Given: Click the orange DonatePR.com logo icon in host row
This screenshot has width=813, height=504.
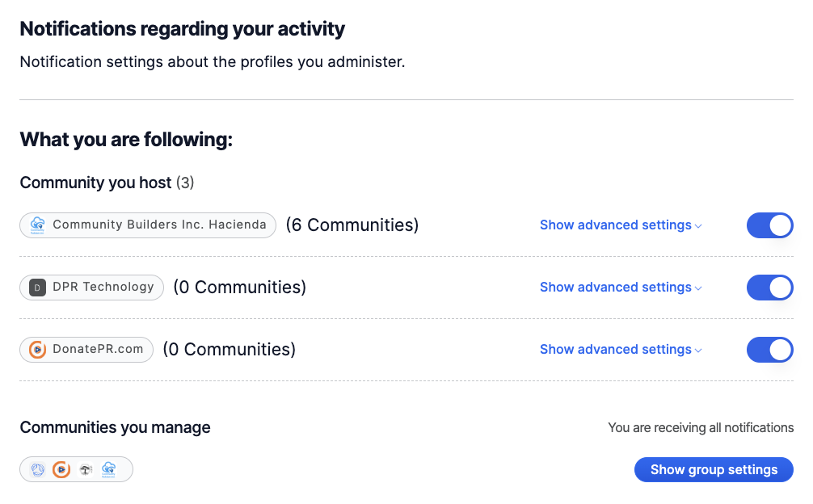Looking at the screenshot, I should pos(37,350).
